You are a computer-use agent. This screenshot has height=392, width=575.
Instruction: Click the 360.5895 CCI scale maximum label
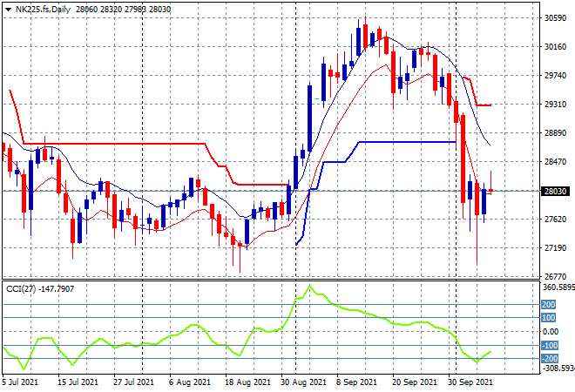(558, 287)
